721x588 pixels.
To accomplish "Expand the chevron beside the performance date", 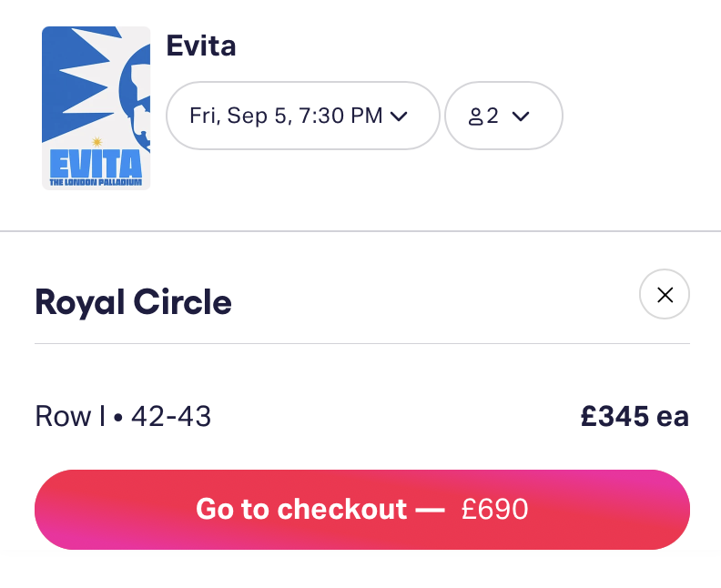I will point(398,116).
